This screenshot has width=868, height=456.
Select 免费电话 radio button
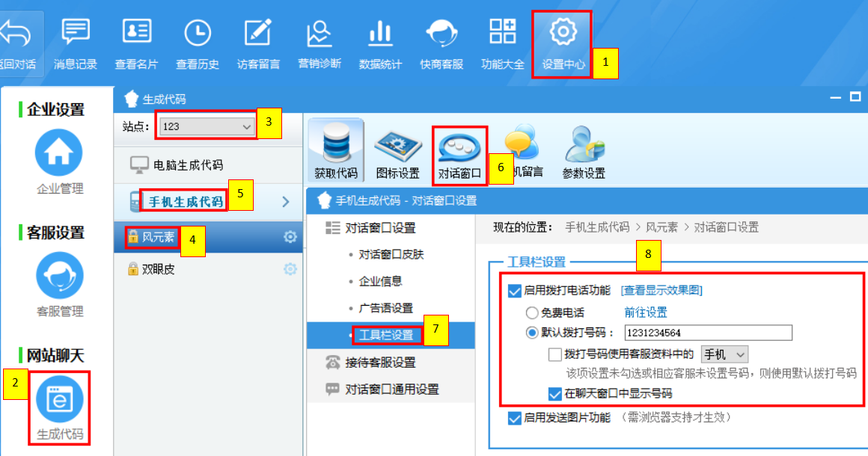tap(531, 312)
